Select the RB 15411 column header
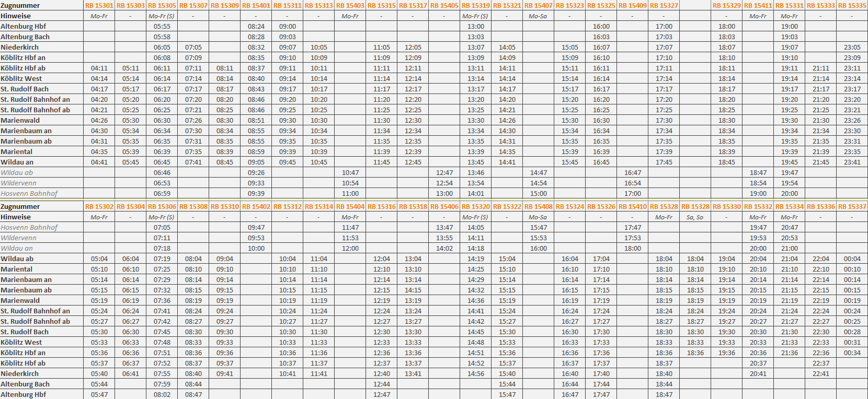Image resolution: width=868 pixels, height=399 pixels. coord(758,5)
